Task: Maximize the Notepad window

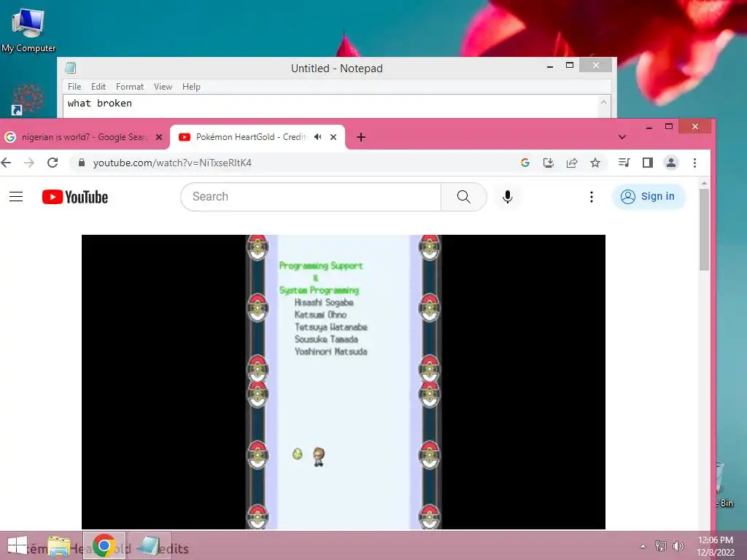Action: [569, 65]
